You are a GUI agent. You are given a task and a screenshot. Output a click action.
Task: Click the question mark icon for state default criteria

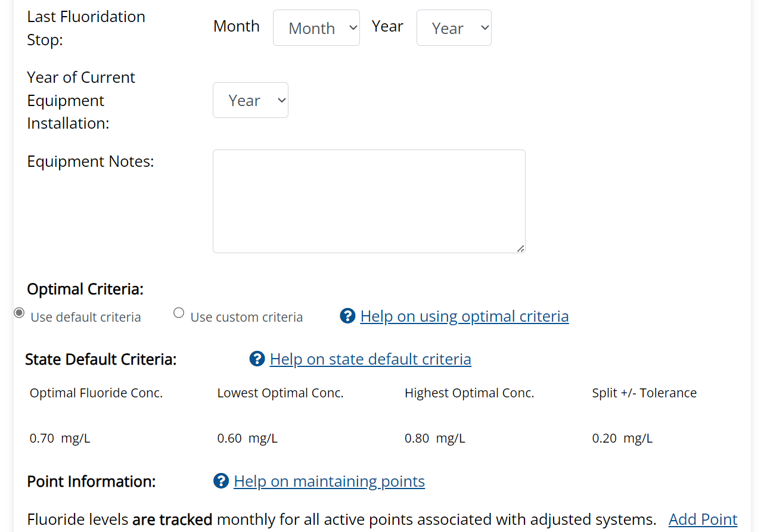[257, 359]
